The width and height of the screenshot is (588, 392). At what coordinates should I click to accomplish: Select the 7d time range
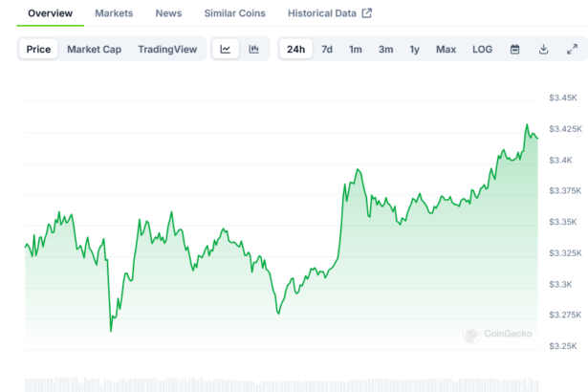pos(327,49)
